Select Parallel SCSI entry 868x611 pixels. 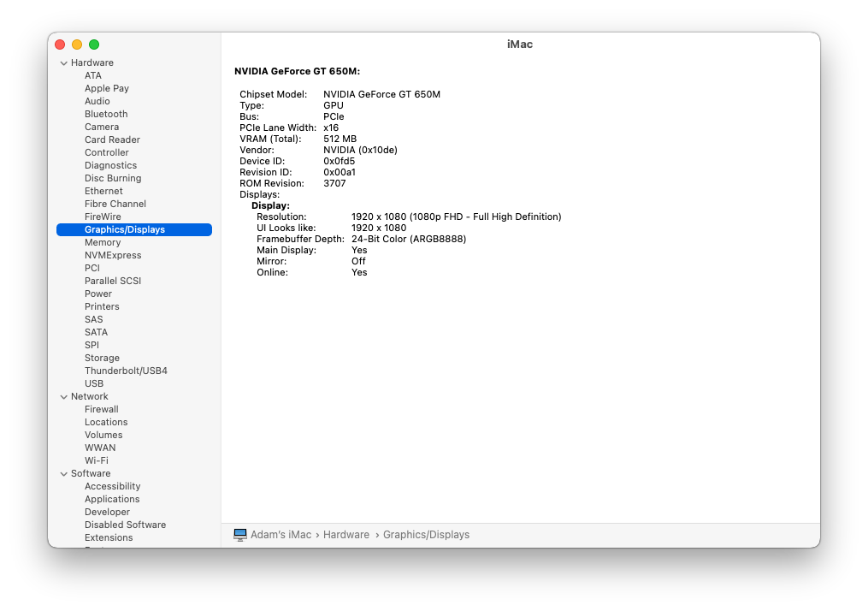[113, 281]
